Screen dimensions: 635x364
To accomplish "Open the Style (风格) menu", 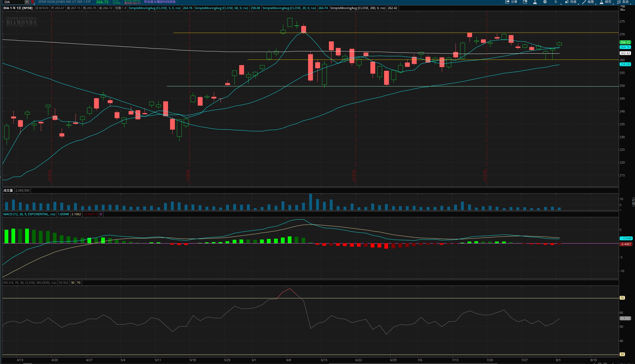I will (x=571, y=2).
